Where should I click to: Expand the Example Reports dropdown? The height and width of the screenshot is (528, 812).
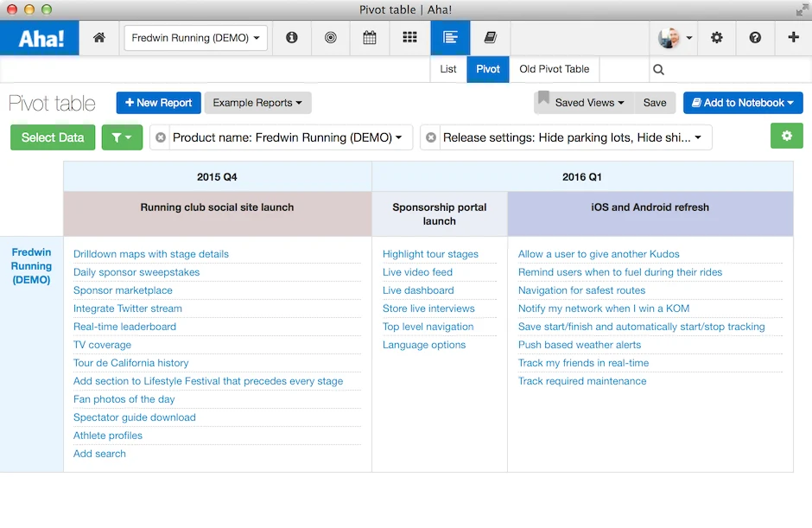(257, 103)
